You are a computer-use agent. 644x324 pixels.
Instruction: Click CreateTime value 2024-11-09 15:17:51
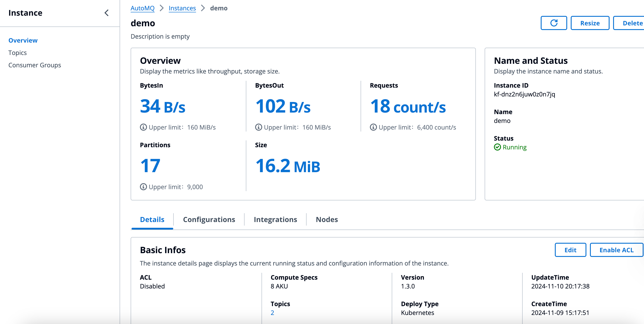pyautogui.click(x=560, y=313)
